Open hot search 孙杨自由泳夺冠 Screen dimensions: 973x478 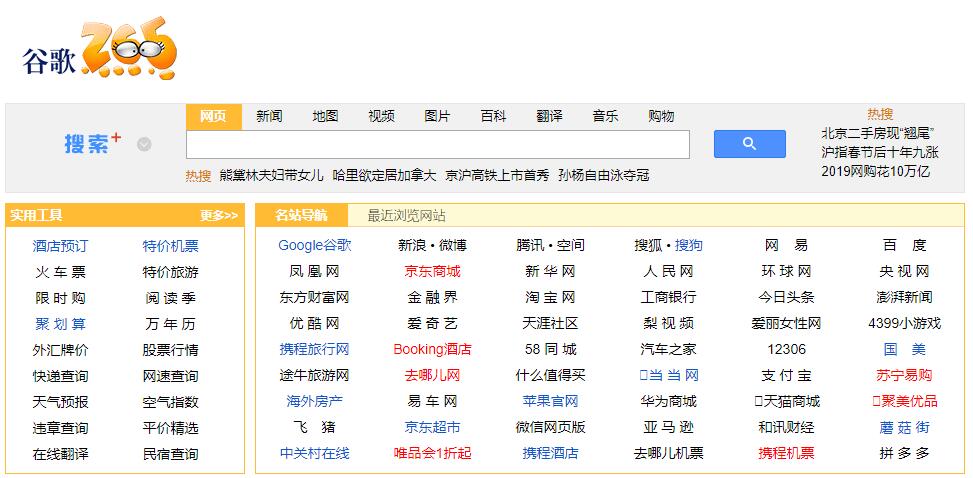pyautogui.click(x=604, y=176)
